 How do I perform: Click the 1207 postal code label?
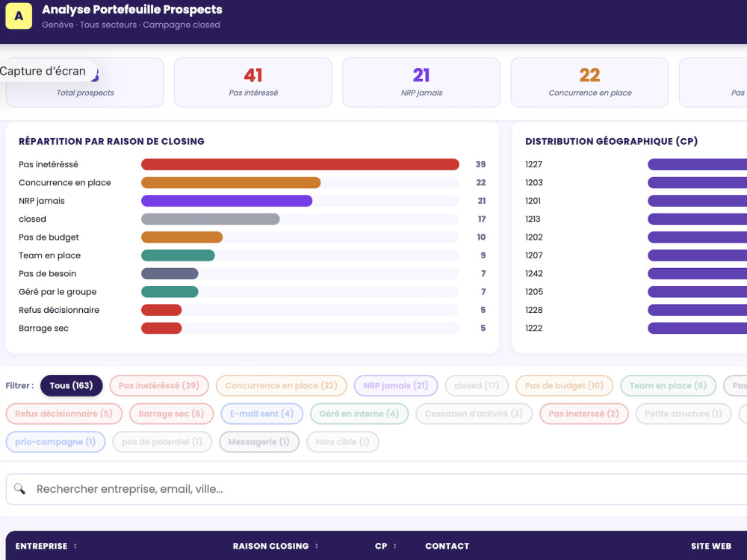[x=533, y=255]
